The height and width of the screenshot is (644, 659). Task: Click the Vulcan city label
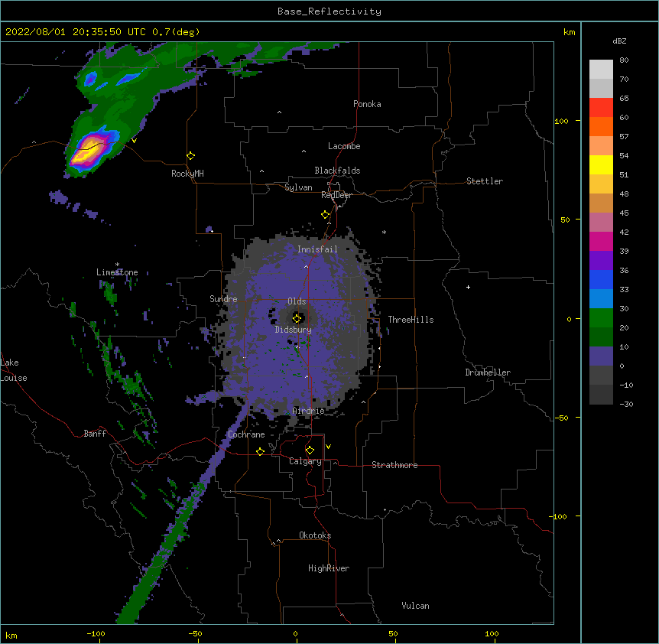coord(415,606)
